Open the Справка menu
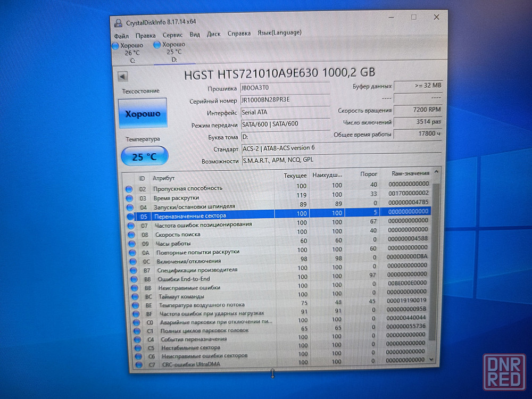Screen dimensions: 532x399 (239, 34)
